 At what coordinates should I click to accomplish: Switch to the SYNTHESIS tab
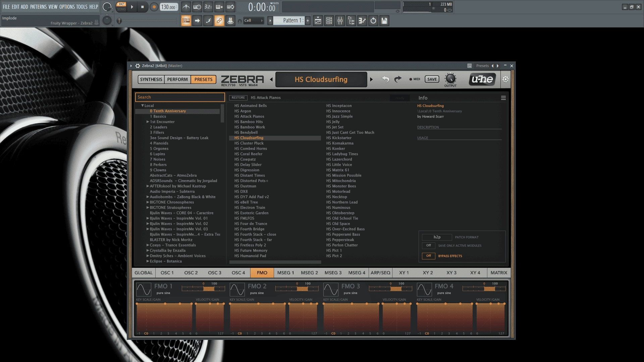click(151, 79)
